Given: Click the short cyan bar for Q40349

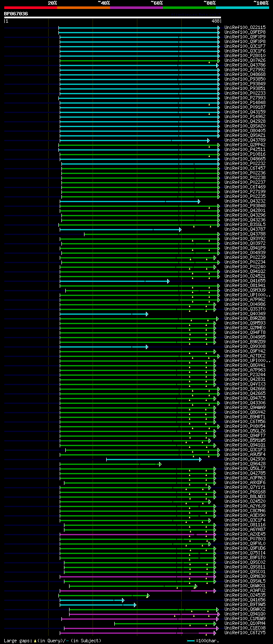Looking at the screenshot, I should pos(104,313).
